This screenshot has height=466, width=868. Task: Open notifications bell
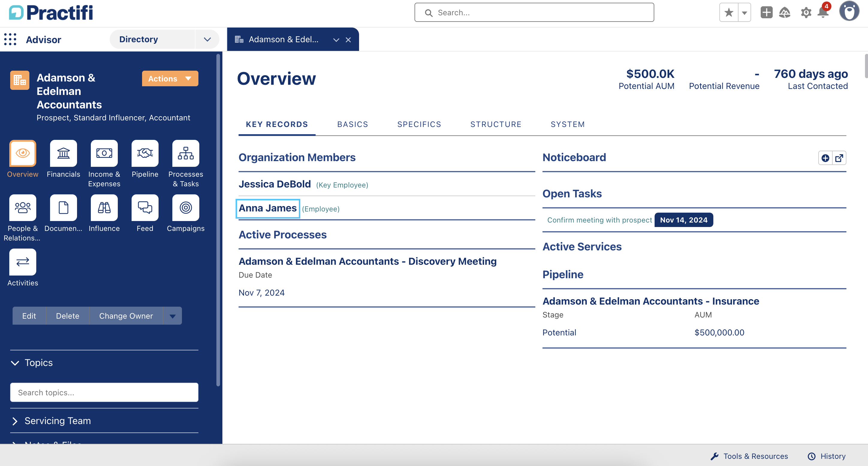(823, 13)
